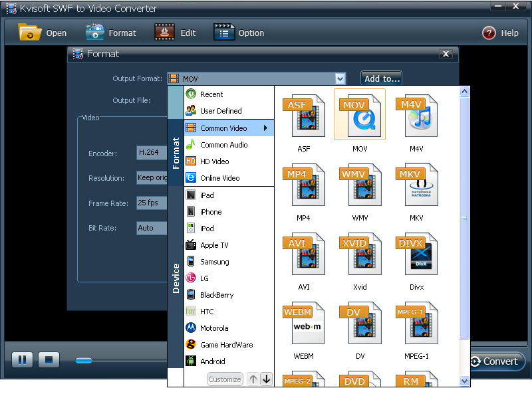The height and width of the screenshot is (394, 532).
Task: Select the WEBM format icon
Action: (304, 323)
